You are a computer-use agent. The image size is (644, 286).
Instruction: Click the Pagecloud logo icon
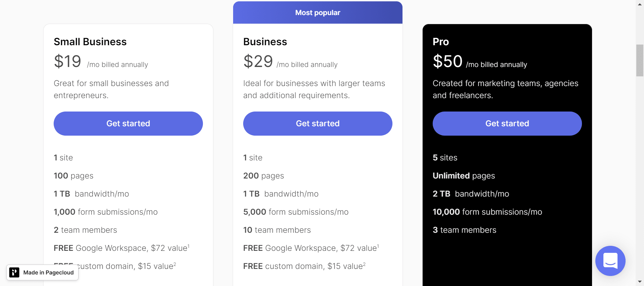(x=14, y=273)
